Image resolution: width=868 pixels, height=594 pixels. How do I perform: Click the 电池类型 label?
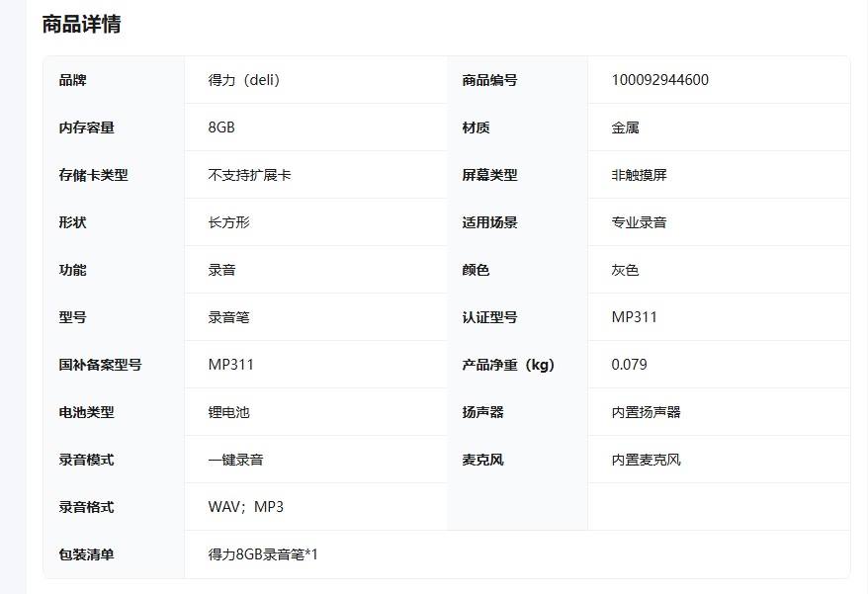point(86,412)
